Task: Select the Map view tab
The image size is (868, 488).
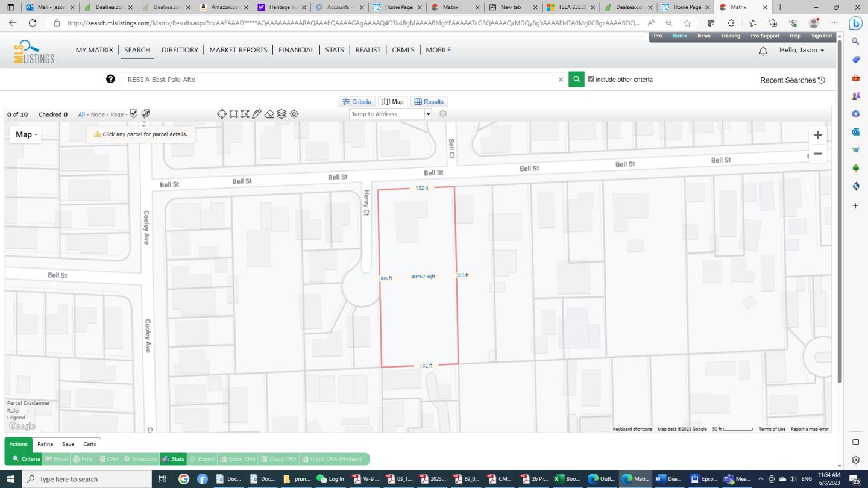Action: pos(393,102)
